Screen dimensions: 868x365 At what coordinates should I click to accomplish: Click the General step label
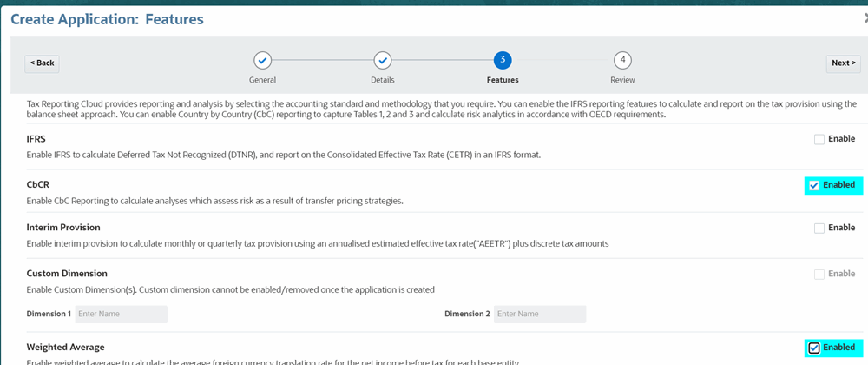262,80
